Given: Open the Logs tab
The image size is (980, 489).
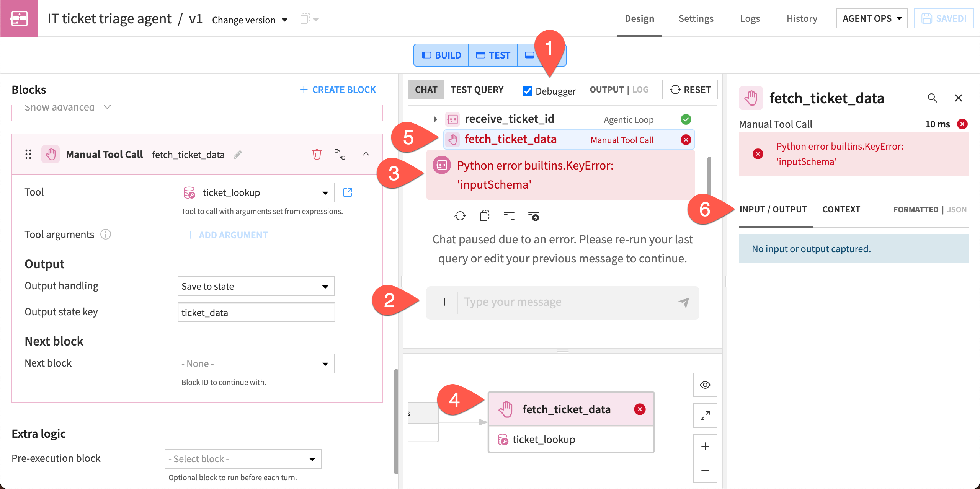Looking at the screenshot, I should 750,18.
